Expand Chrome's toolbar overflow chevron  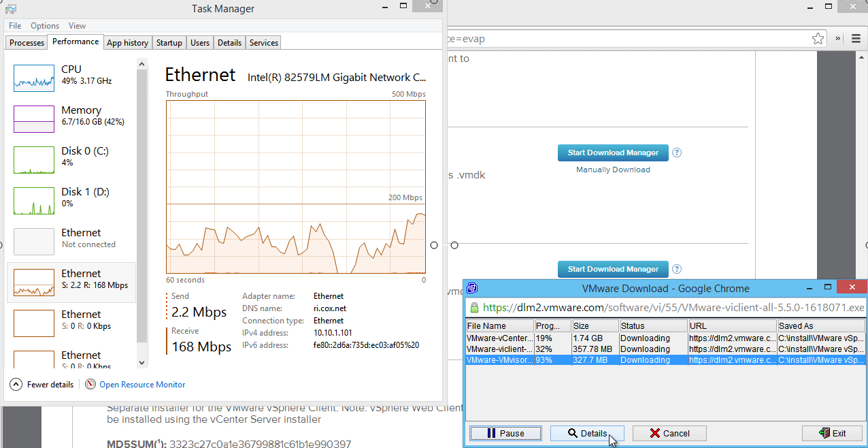pos(837,39)
